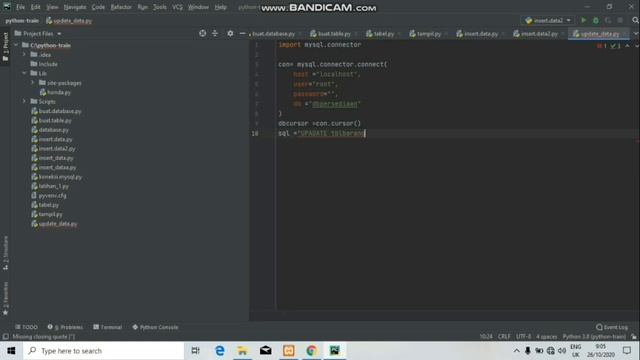Open the Tools menu
The height and width of the screenshot is (360, 640).
pos(160,7)
